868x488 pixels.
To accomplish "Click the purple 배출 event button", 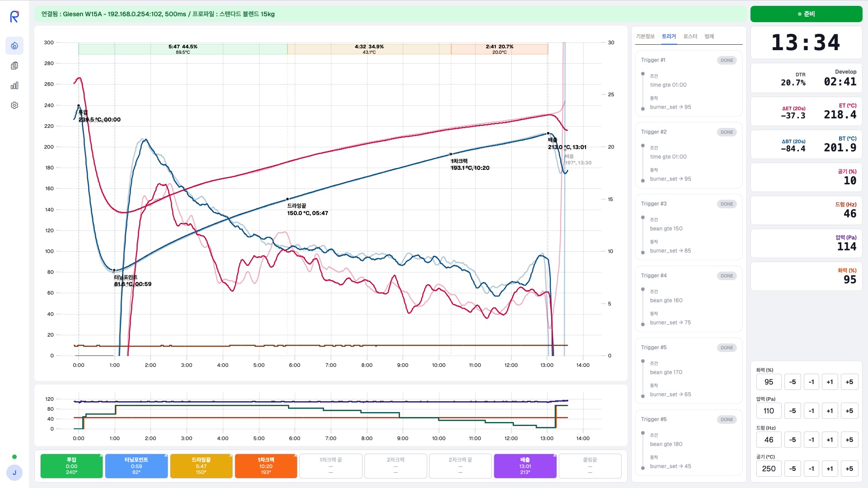I will coord(525,466).
